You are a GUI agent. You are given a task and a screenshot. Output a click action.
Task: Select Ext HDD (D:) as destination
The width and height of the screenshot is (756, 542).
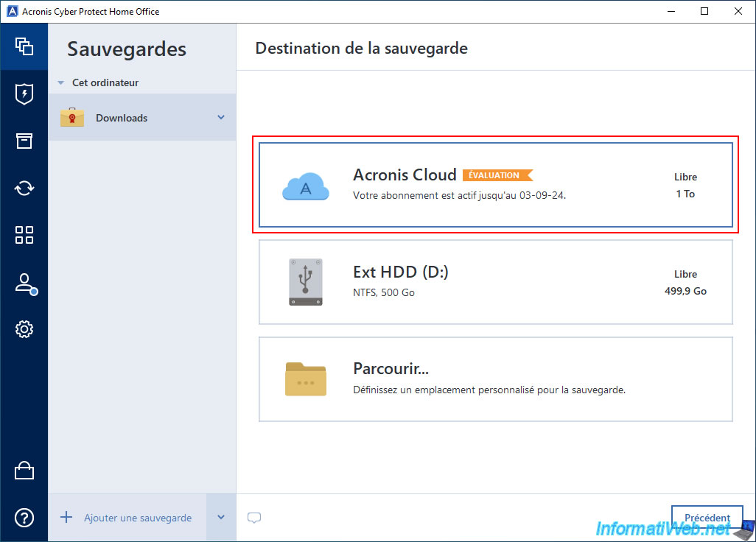[x=496, y=282]
